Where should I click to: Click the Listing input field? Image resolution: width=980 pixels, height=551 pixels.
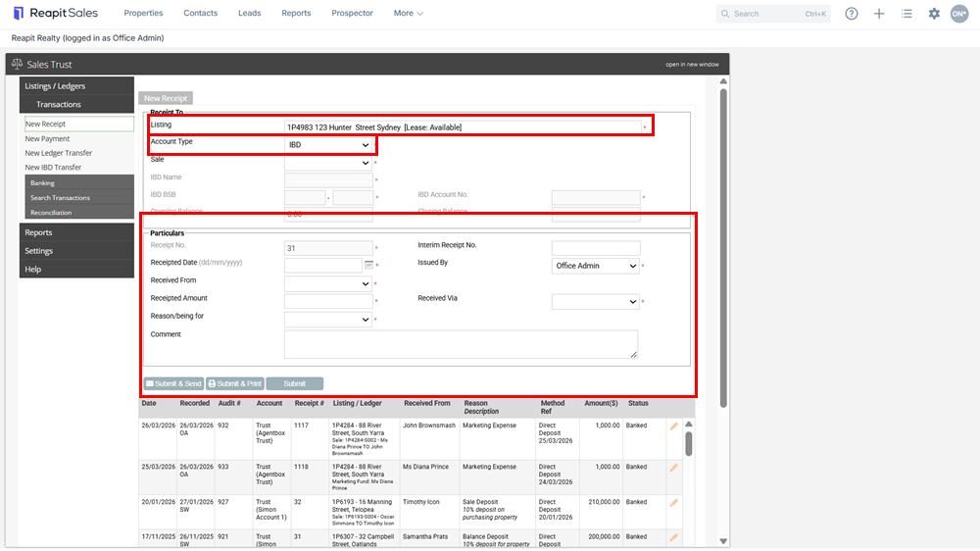tap(462, 126)
